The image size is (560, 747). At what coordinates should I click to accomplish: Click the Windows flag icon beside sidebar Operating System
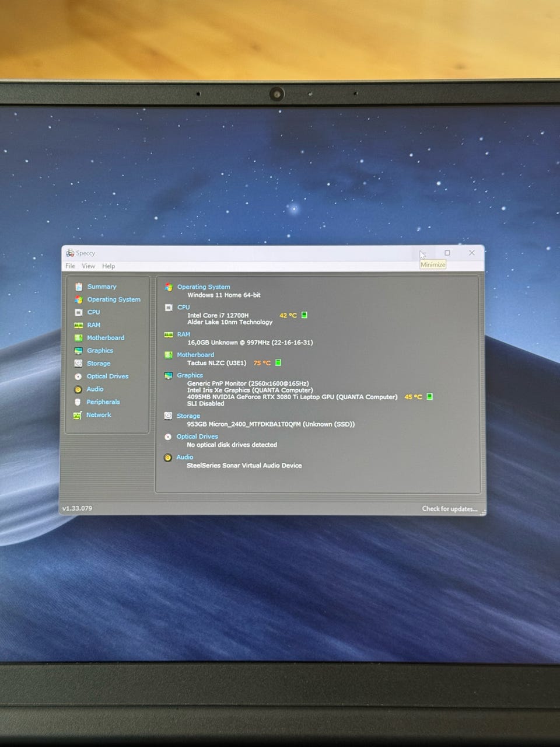click(x=78, y=299)
